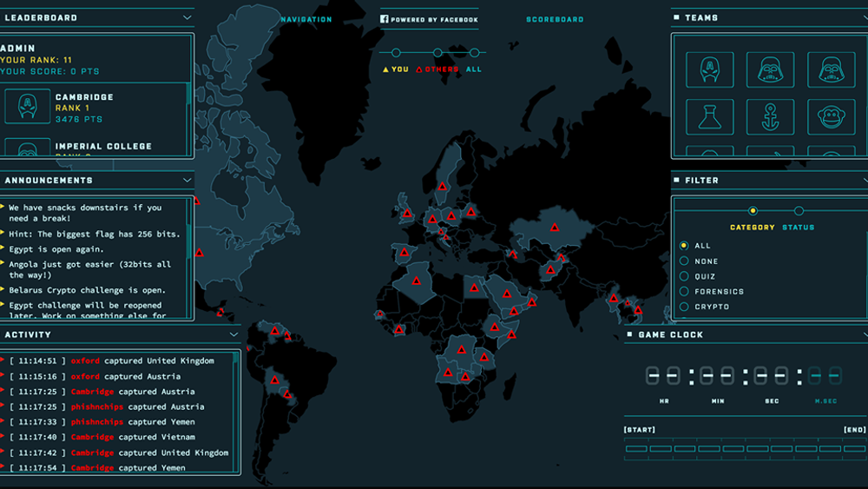This screenshot has height=489, width=868.
Task: Open the Algeria marker on map
Action: point(416,281)
